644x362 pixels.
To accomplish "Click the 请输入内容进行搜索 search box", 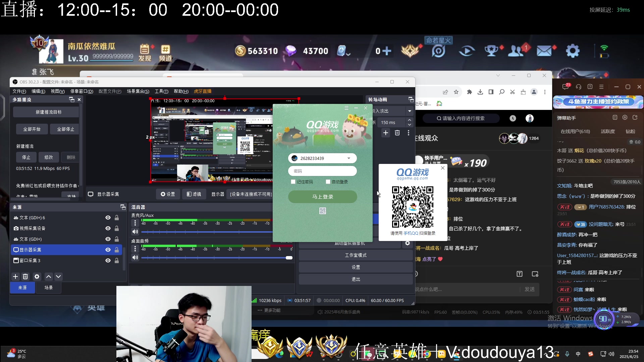I will pyautogui.click(x=461, y=118).
